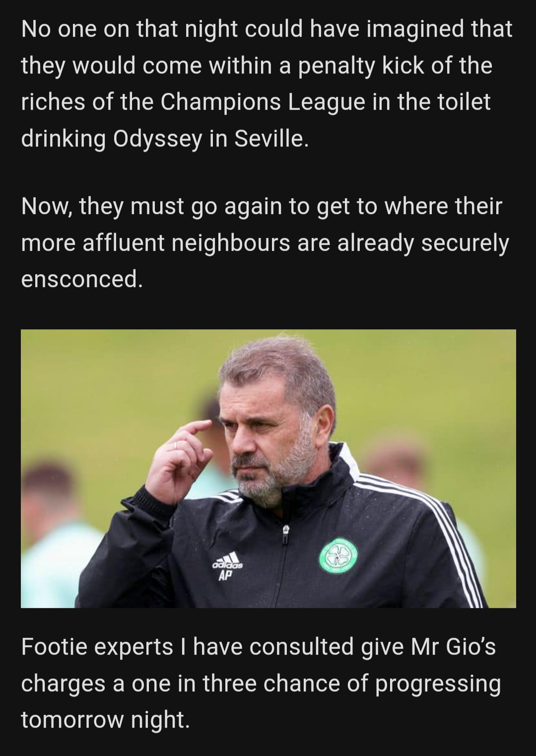The height and width of the screenshot is (756, 536).
Task: Click the paragraph starting 'No one on that night'
Action: coord(267,84)
